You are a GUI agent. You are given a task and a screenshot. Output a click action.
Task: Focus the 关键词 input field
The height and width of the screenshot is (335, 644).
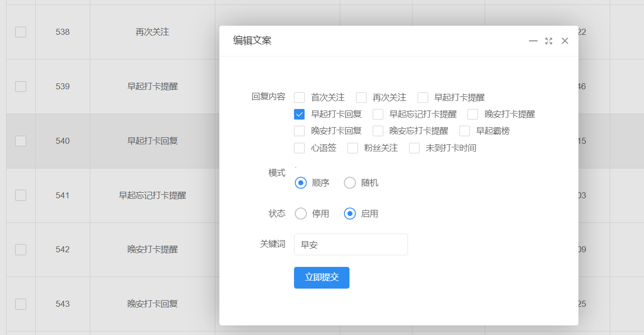click(x=351, y=245)
